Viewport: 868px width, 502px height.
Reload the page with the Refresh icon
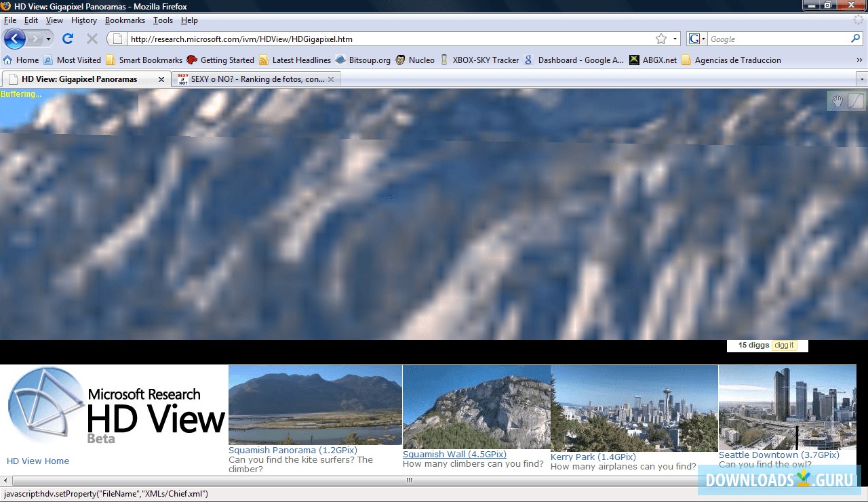(68, 39)
